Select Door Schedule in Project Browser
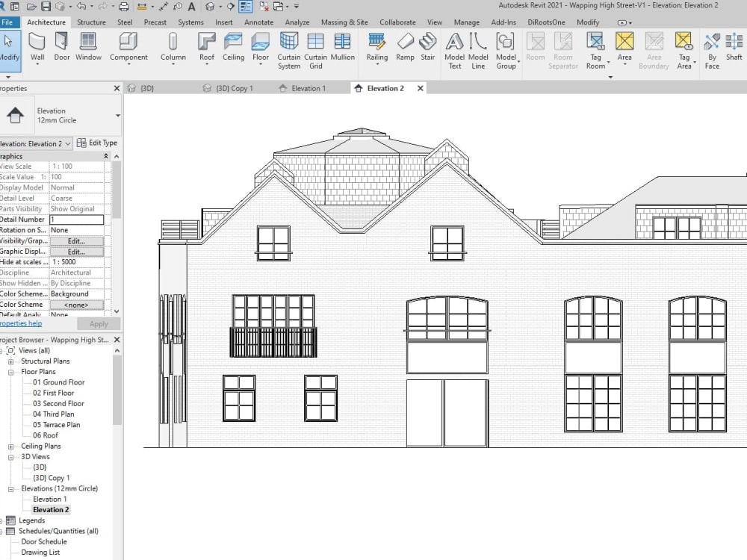 click(x=44, y=541)
